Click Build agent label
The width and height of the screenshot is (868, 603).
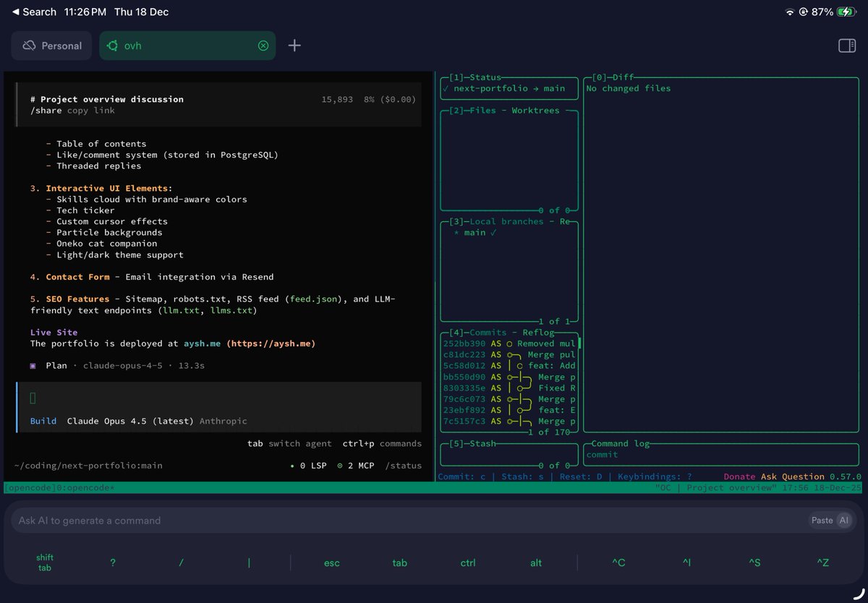43,421
